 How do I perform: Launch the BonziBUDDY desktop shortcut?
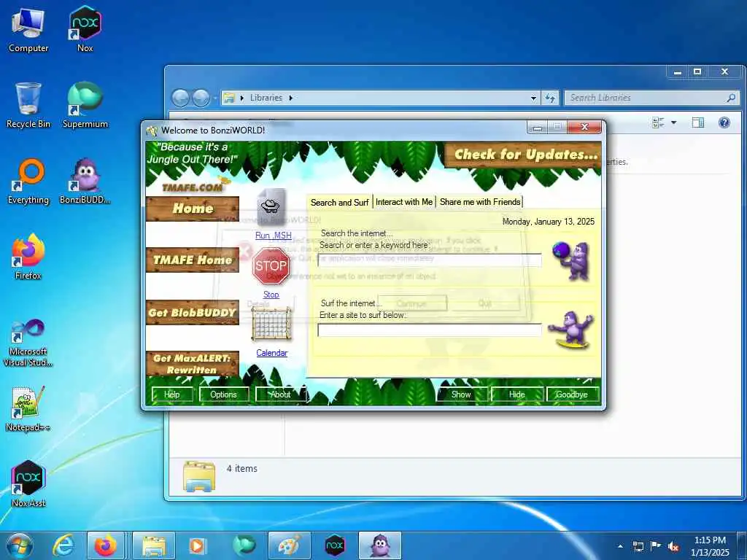pos(85,181)
